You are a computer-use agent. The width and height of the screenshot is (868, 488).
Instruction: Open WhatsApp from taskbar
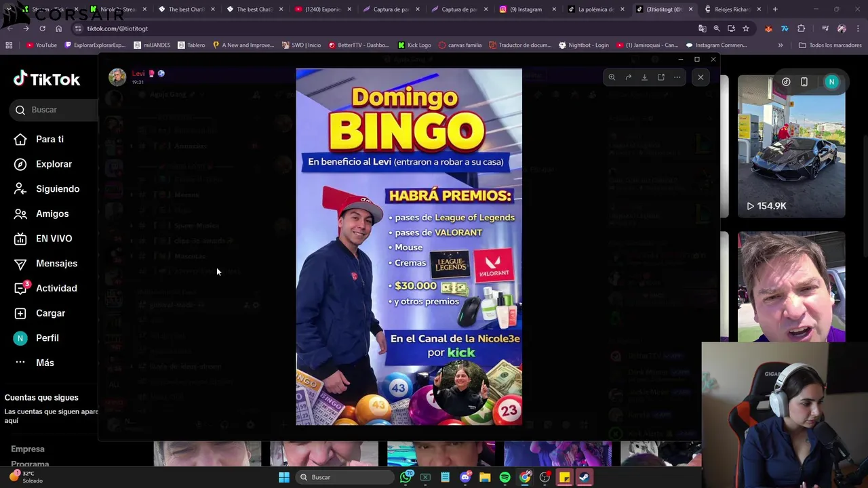pyautogui.click(x=406, y=477)
